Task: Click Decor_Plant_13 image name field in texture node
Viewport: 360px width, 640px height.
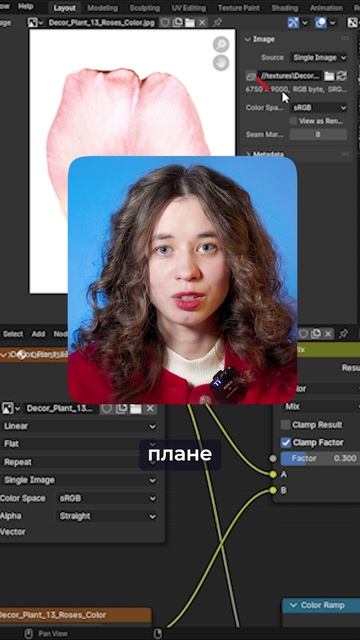Action: [59, 408]
